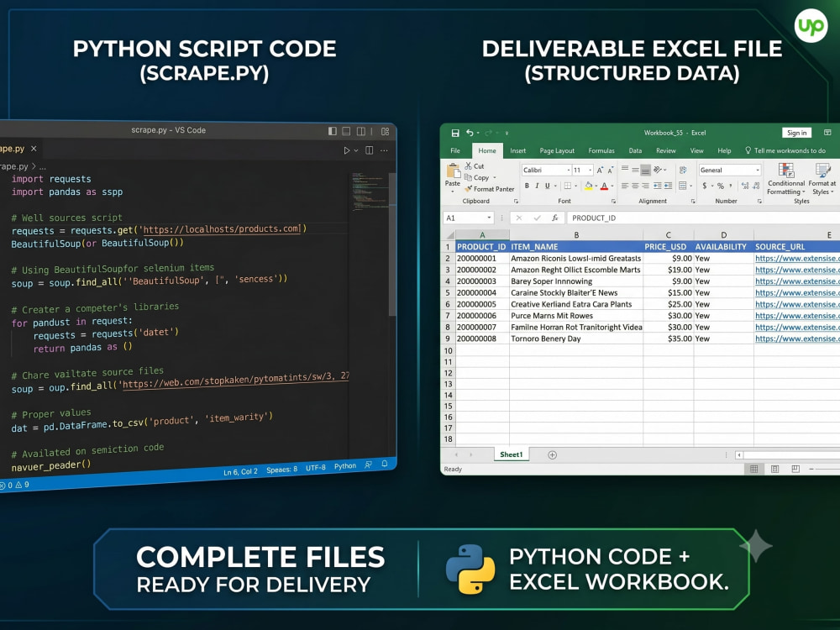Image resolution: width=840 pixels, height=630 pixels.
Task: Click the Merge and Center icon
Action: [x=683, y=186]
